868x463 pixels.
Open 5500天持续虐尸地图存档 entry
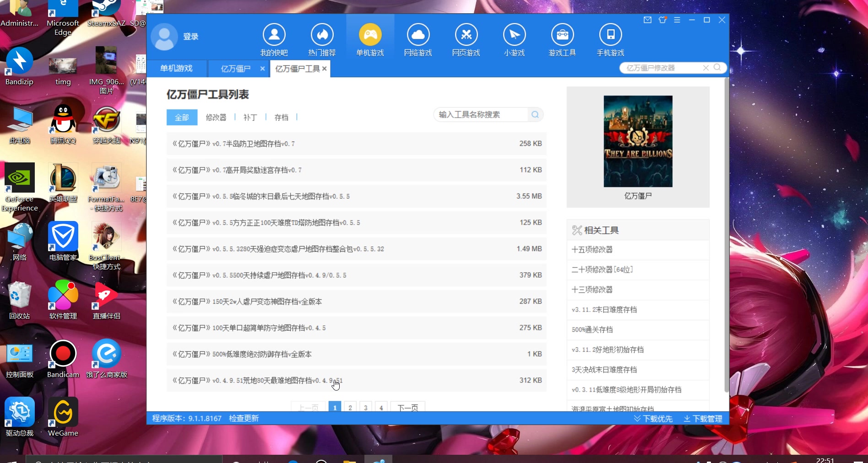click(x=356, y=275)
